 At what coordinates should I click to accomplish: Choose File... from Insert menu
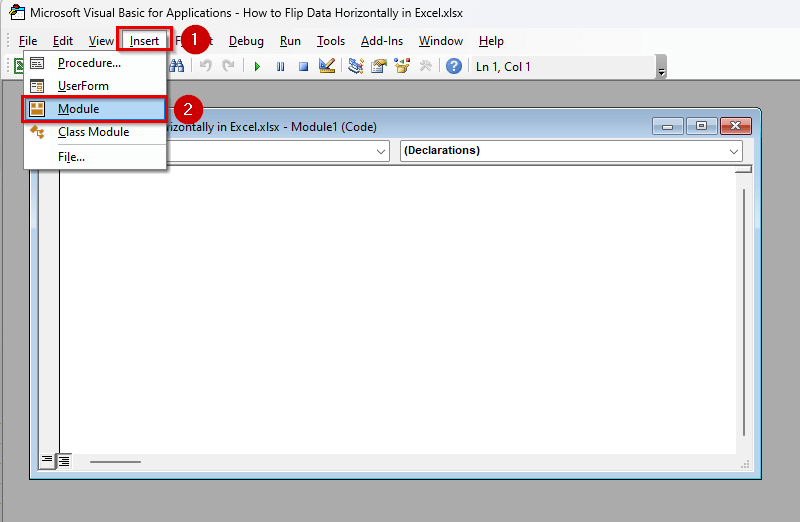95,157
